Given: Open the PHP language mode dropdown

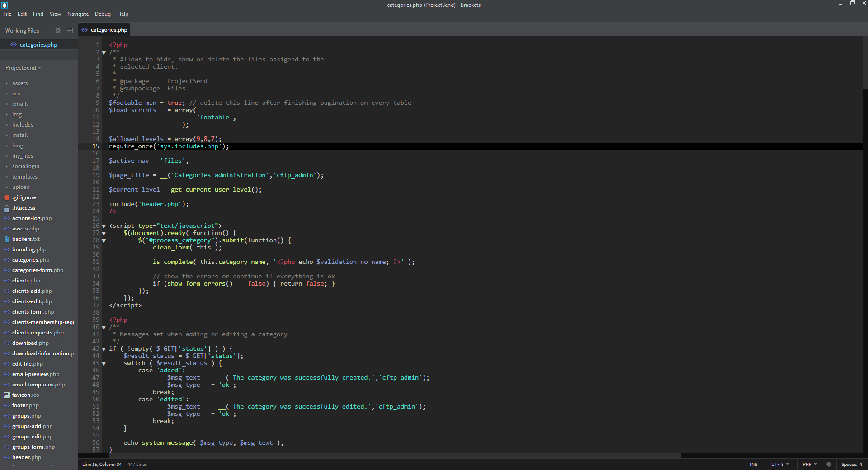Looking at the screenshot, I should point(810,464).
